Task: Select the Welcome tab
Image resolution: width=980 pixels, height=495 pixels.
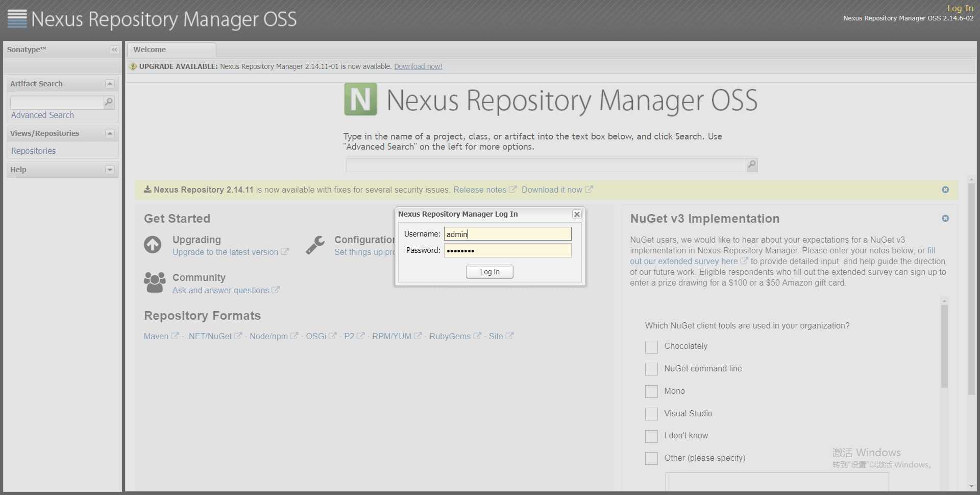Action: pos(171,50)
